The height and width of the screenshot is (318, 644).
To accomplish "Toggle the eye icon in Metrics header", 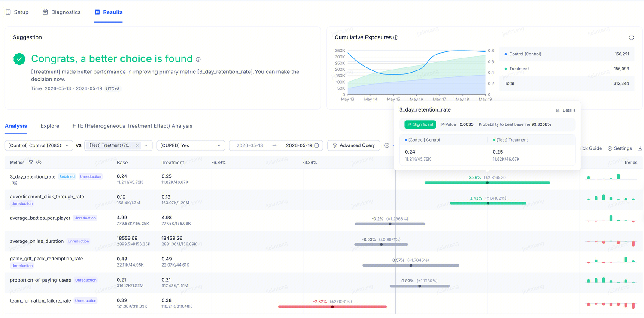I will [x=39, y=162].
